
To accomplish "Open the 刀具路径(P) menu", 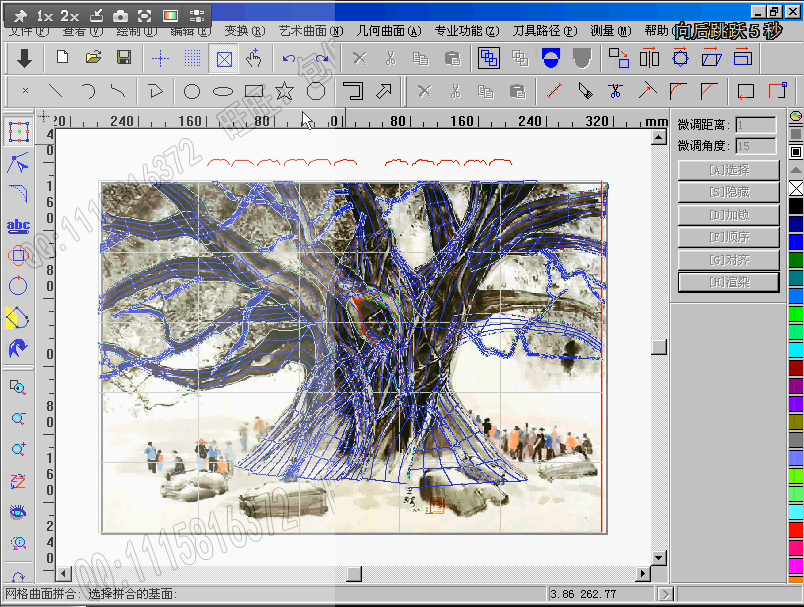I will [x=545, y=31].
